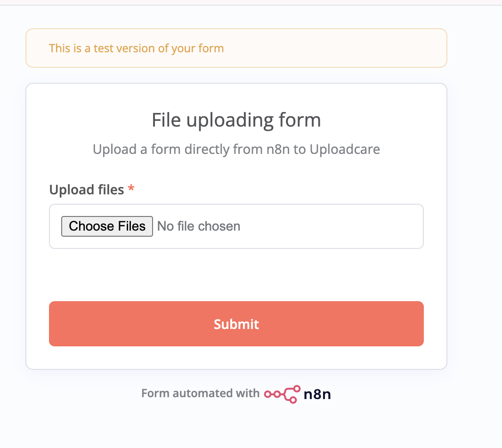Click the empty space below the file input

[235, 273]
